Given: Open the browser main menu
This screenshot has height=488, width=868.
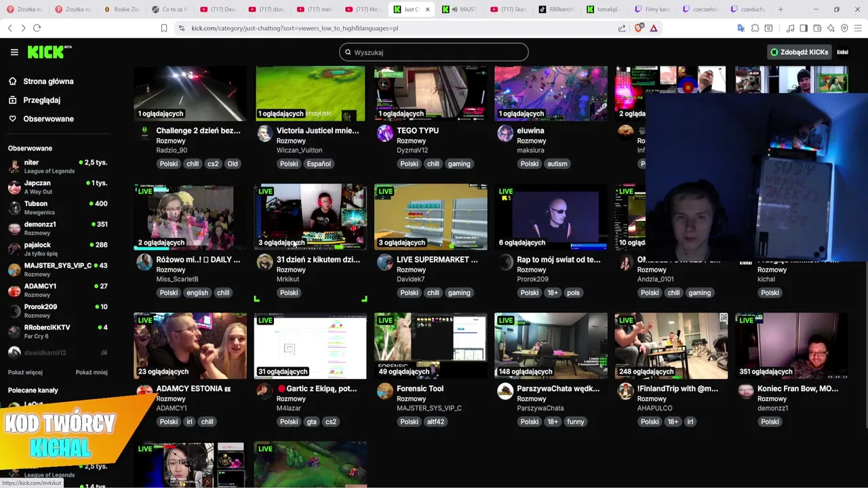Looking at the screenshot, I should (858, 28).
